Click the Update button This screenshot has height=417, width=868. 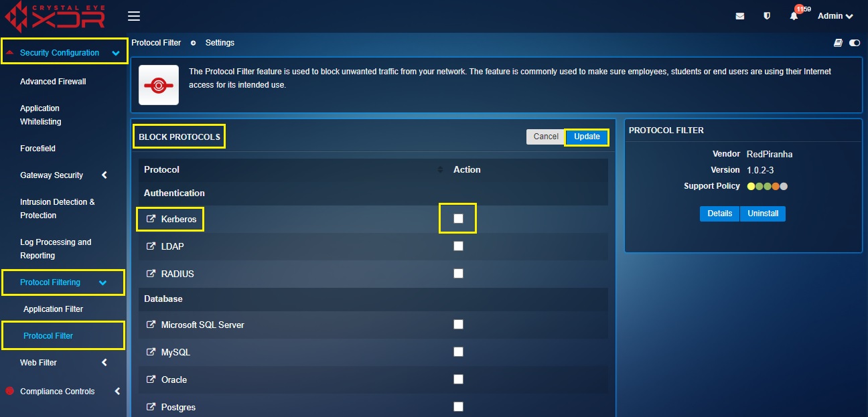click(x=587, y=137)
